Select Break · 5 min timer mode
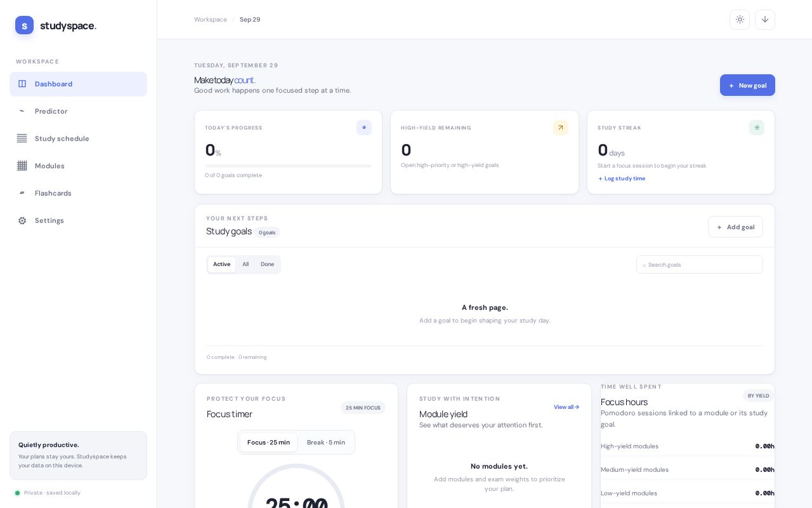 [326, 443]
